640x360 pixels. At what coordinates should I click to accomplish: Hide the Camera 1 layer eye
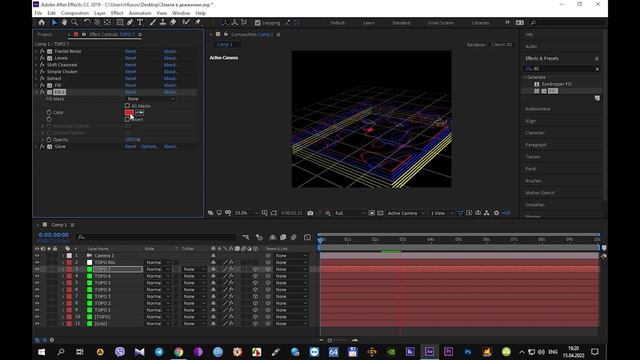tap(37, 256)
